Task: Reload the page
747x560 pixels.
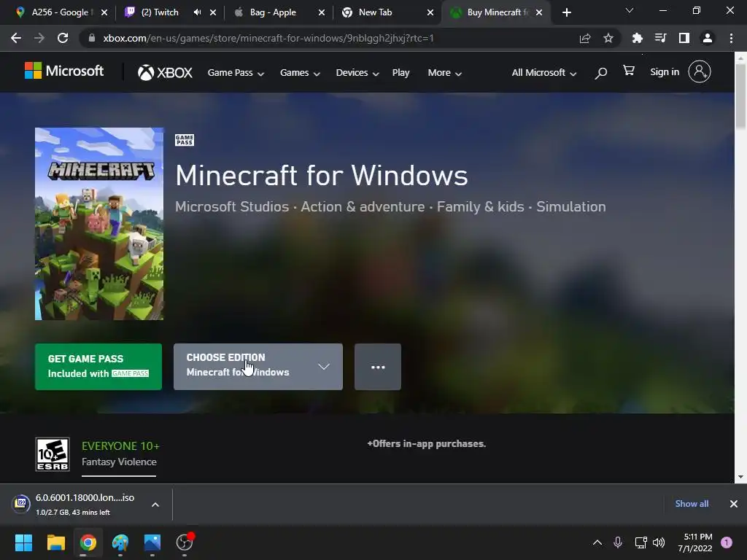Action: (x=63, y=38)
